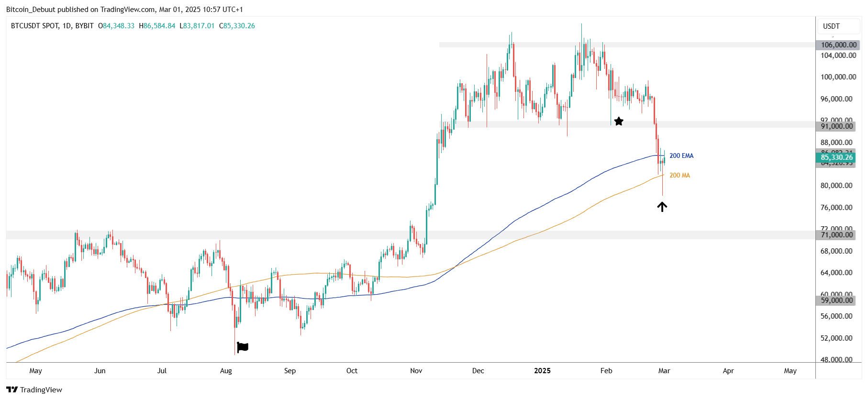Click the 106,000.00 price level label

tap(838, 45)
